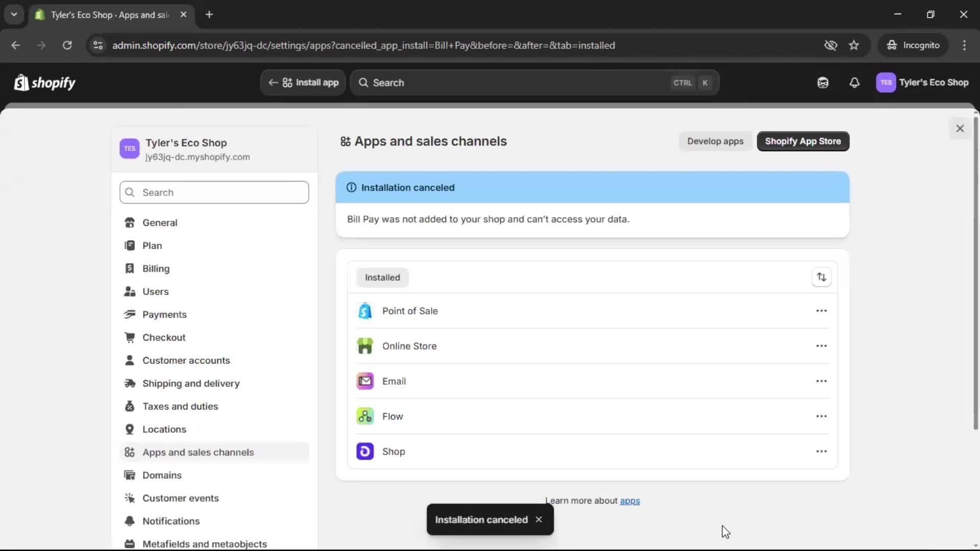Toggle third-party cookies eye icon in address bar
The height and width of the screenshot is (551, 980).
[x=831, y=45]
